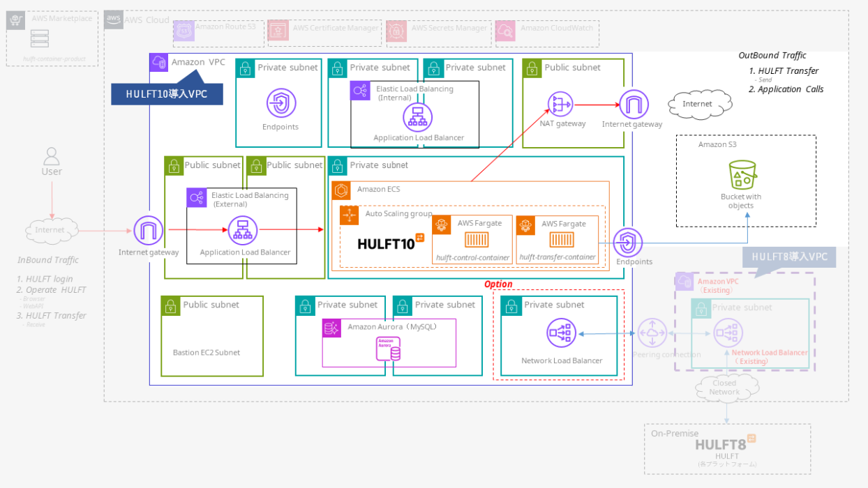Click the InBound Traffic heading
This screenshot has height=488, width=868.
(48, 260)
